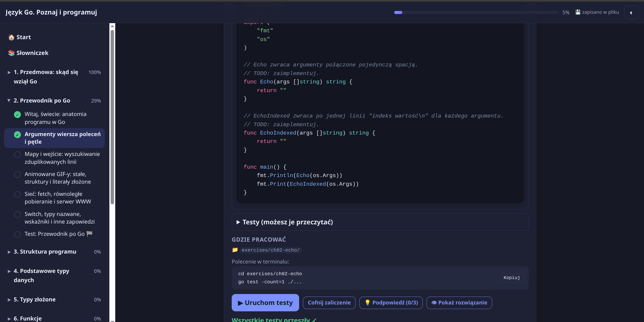Click the 'zapisano w pliku' status text
The height and width of the screenshot is (322, 644).
click(601, 12)
